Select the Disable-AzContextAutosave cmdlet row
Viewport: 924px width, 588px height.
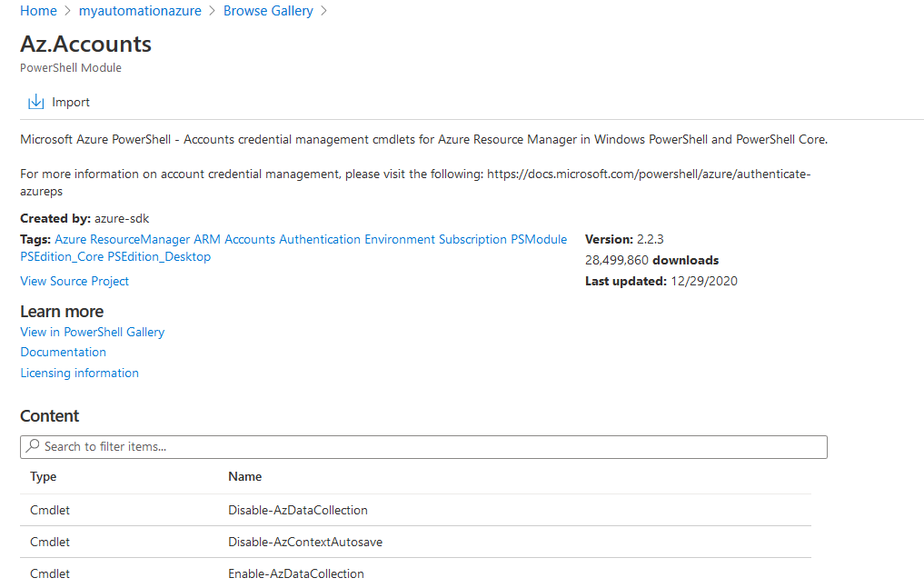(x=305, y=542)
